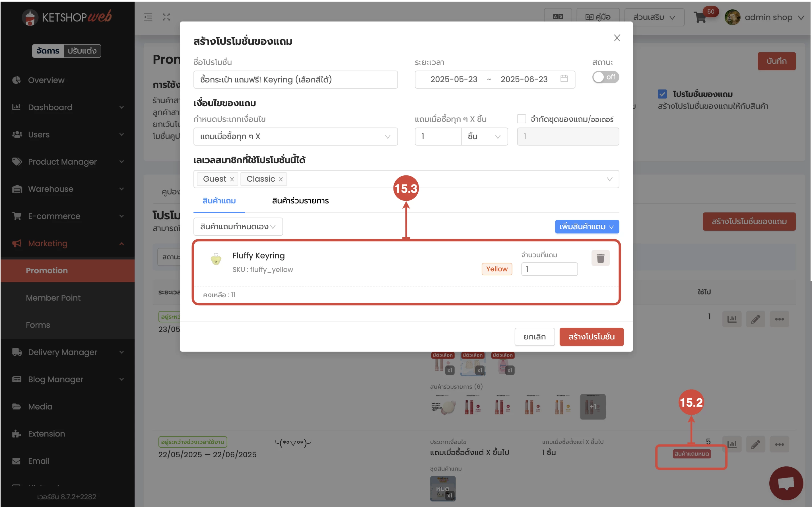Click the บันทึก save button
812x508 pixels.
(x=777, y=61)
